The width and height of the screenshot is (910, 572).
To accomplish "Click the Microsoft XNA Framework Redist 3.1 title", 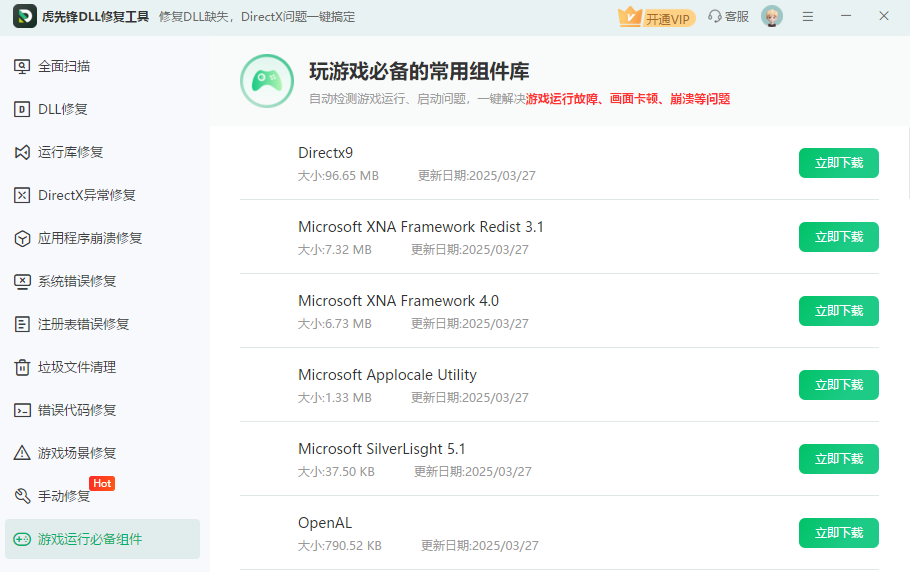I will [421, 227].
